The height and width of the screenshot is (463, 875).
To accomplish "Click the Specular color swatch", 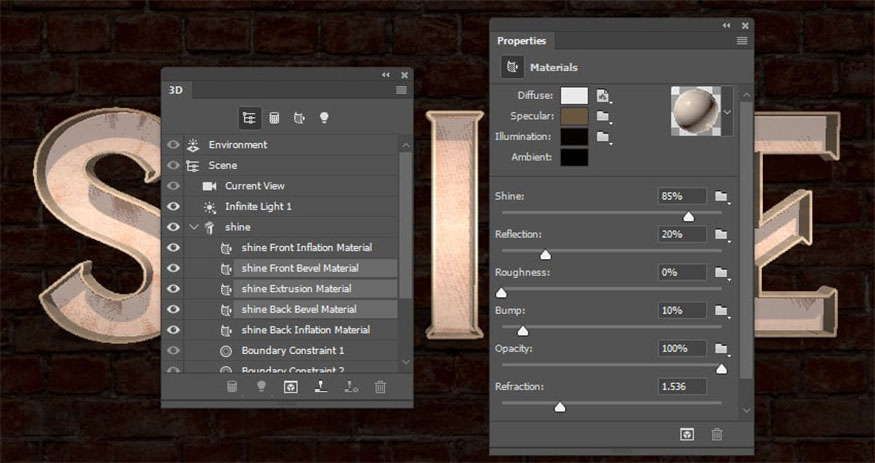I will pyautogui.click(x=574, y=117).
